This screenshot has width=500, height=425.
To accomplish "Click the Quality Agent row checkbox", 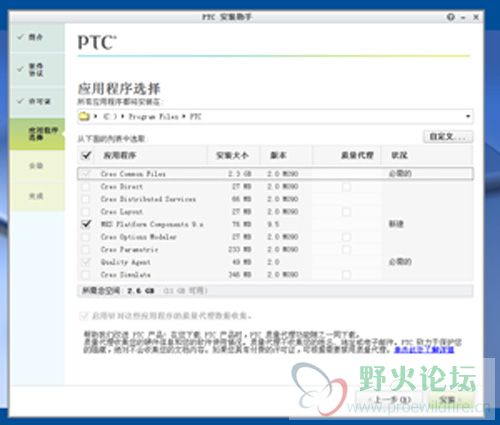I will pyautogui.click(x=86, y=262).
